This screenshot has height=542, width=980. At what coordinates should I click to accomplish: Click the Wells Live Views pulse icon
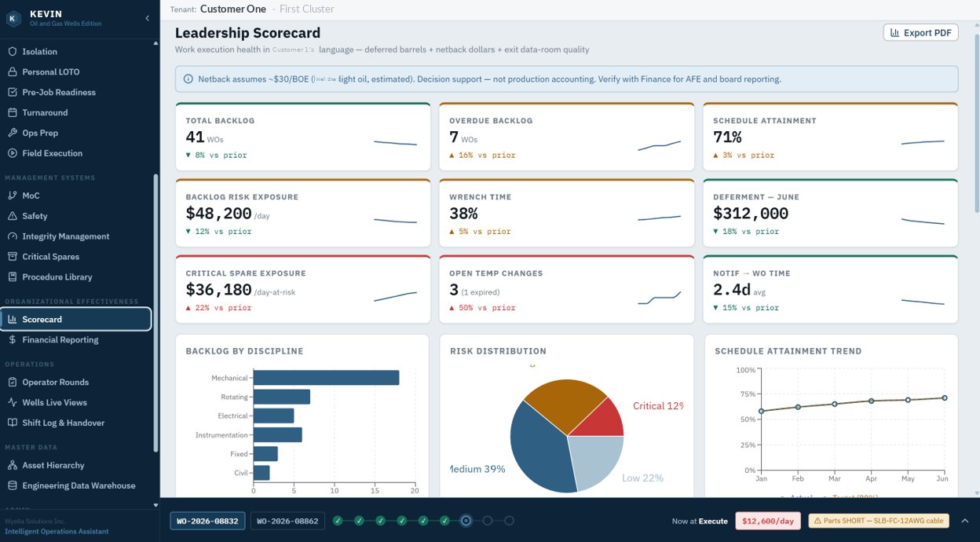12,403
